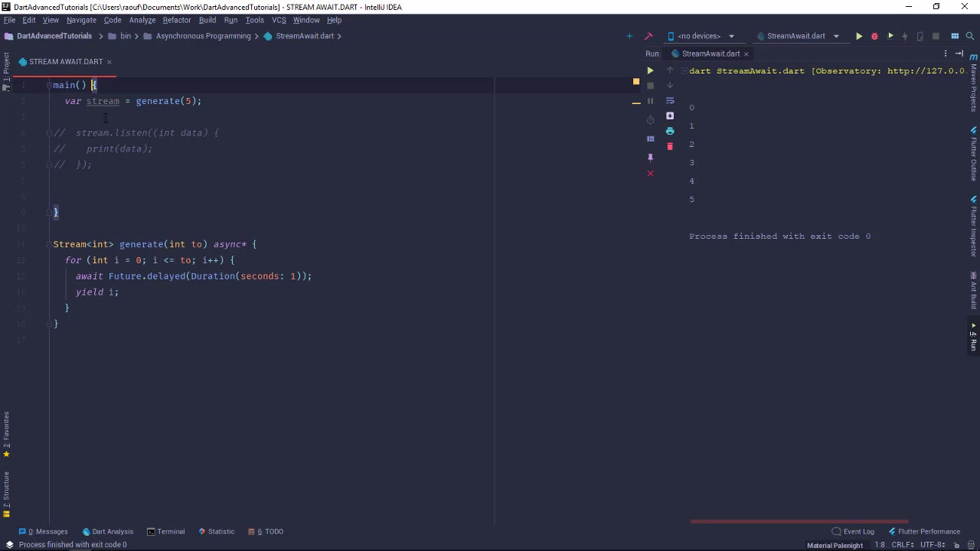Open the Analyze menu
Screen dimensions: 980x551
pyautogui.click(x=142, y=20)
